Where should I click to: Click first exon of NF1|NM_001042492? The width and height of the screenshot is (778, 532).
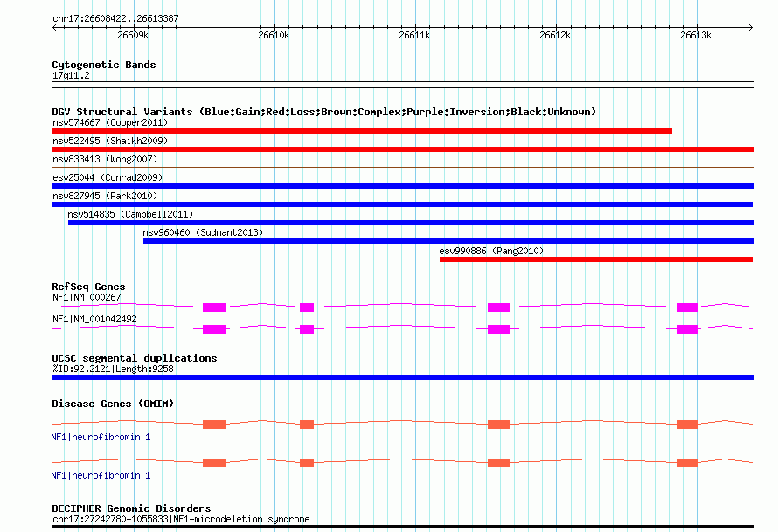coord(214,329)
